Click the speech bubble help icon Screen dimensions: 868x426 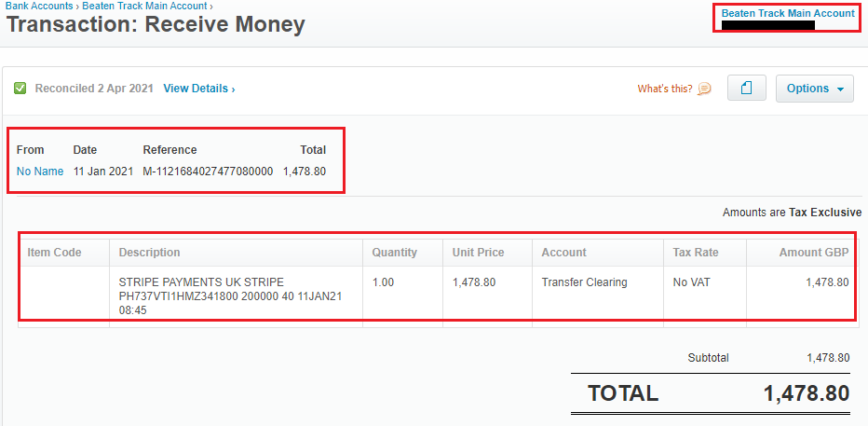(x=704, y=89)
